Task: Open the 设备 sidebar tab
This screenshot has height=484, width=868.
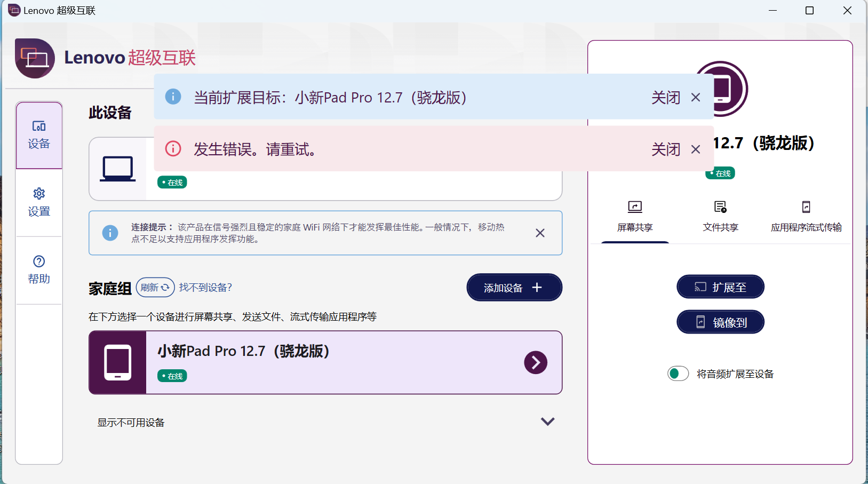Action: pos(39,135)
